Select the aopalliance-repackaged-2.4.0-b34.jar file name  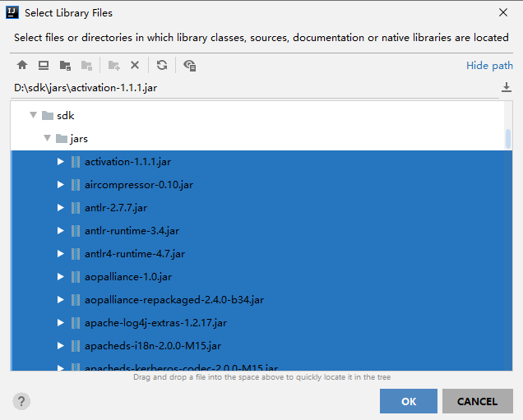pos(174,300)
